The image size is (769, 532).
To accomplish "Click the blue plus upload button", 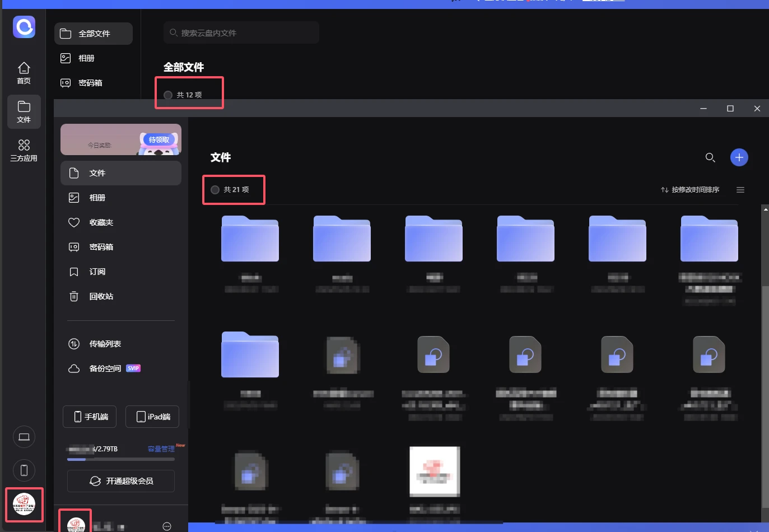I will [x=739, y=157].
